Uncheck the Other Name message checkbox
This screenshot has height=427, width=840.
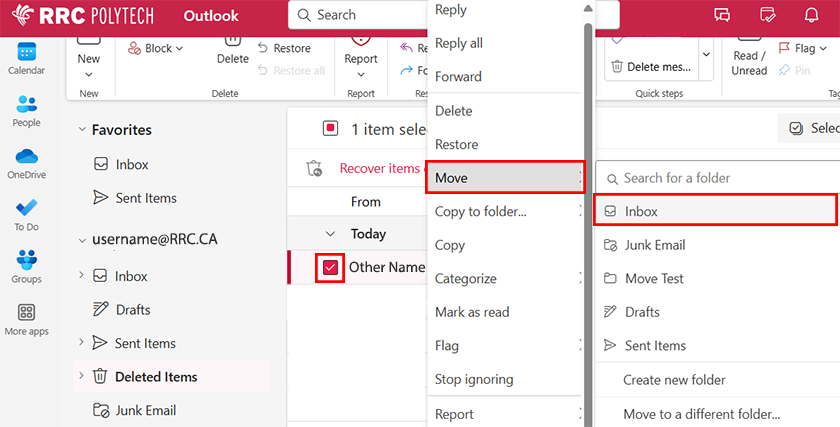tap(330, 268)
